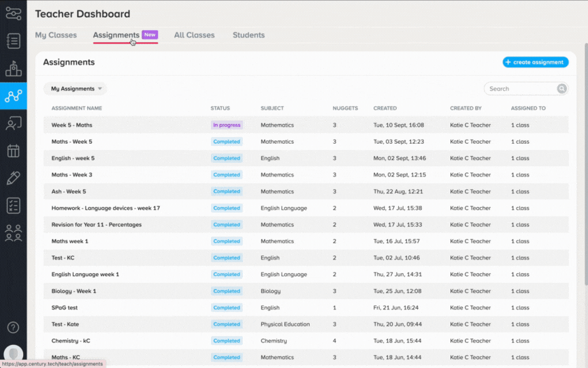Switch to the All Classes tab

coord(194,35)
